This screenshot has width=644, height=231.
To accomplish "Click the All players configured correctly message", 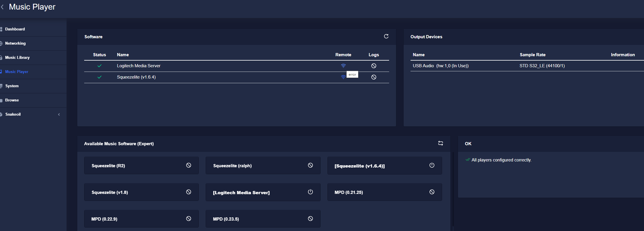I will (x=501, y=160).
